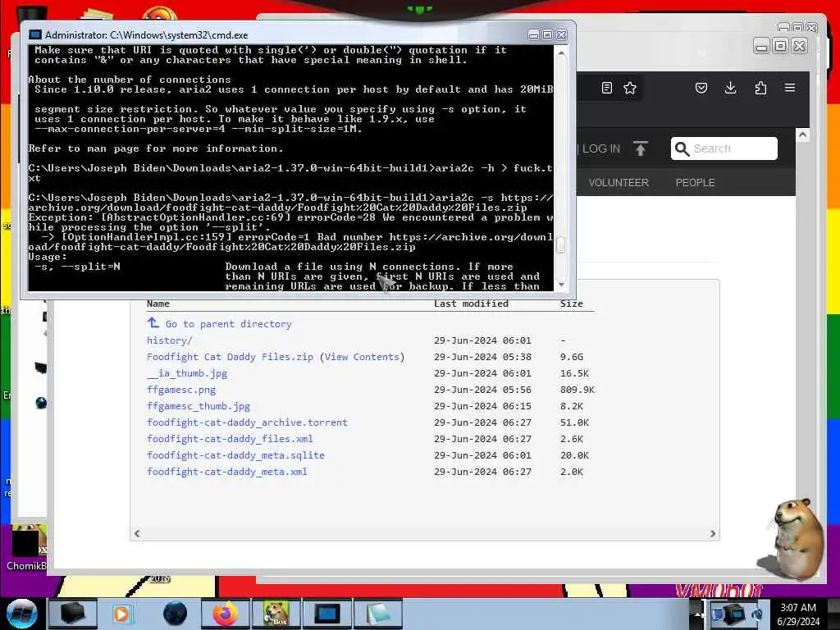Open ffgamesc.png file link

pyautogui.click(x=181, y=390)
